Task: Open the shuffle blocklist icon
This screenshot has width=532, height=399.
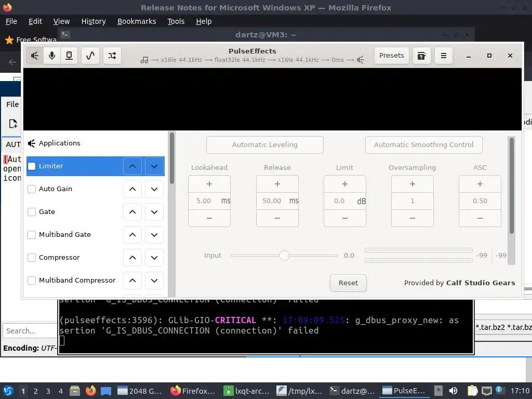Action: [x=112, y=56]
